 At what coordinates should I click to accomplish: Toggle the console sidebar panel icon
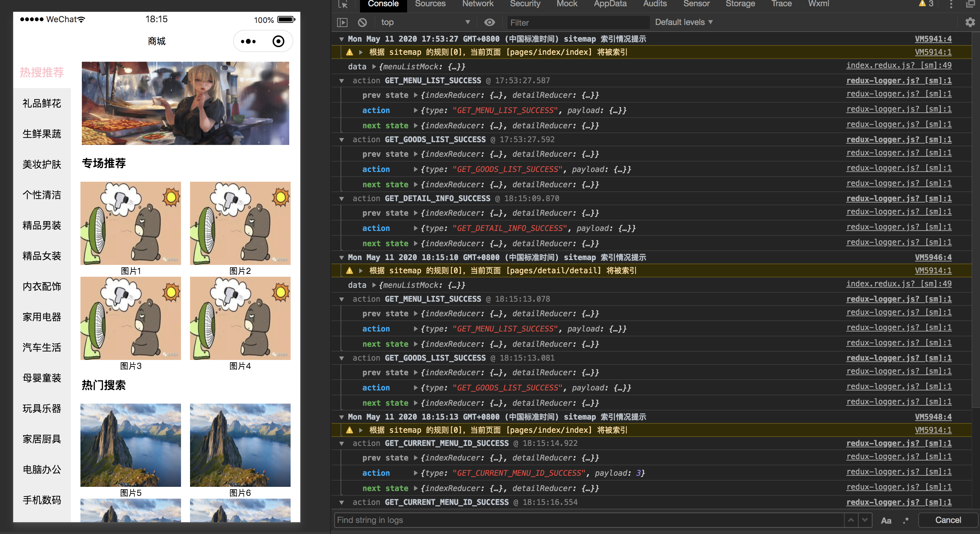(x=342, y=23)
